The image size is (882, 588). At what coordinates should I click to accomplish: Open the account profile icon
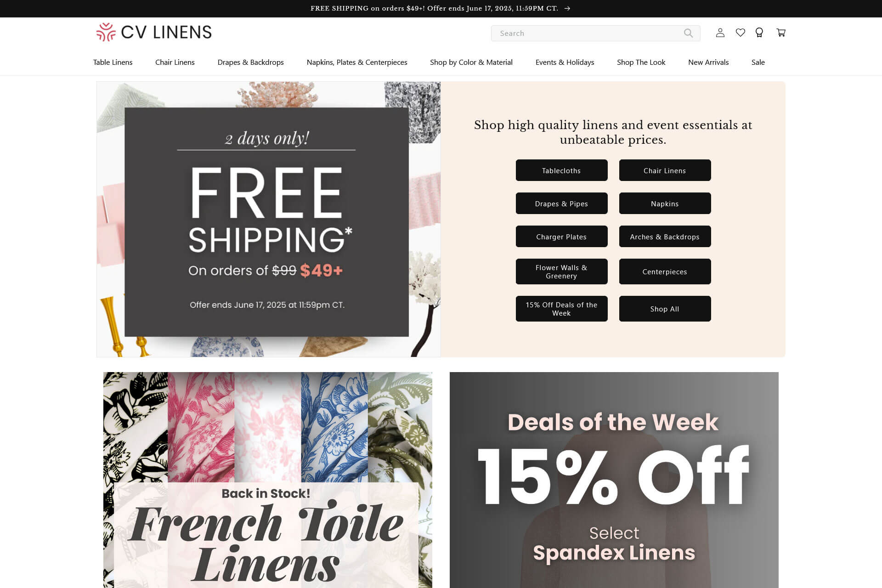click(x=720, y=33)
